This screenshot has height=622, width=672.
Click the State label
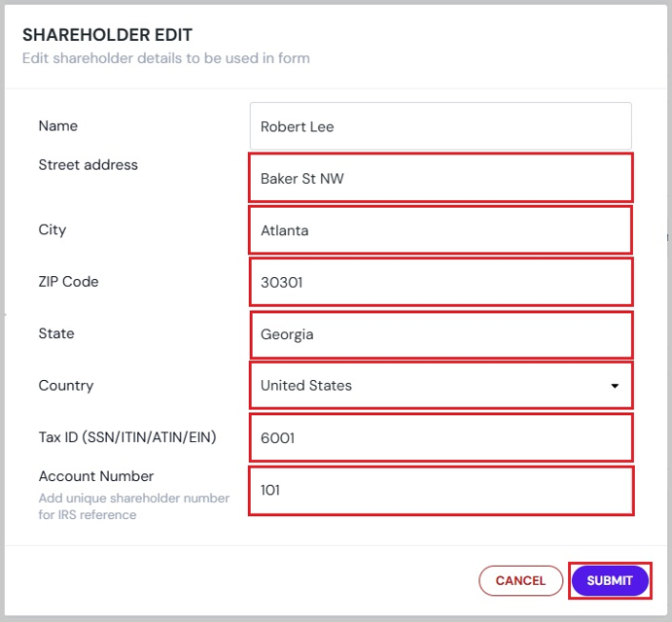tap(56, 333)
